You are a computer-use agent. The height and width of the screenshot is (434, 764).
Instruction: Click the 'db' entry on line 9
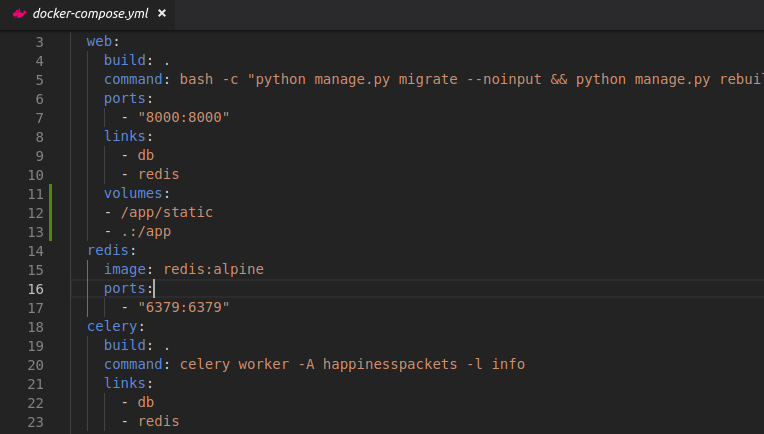coord(146,155)
